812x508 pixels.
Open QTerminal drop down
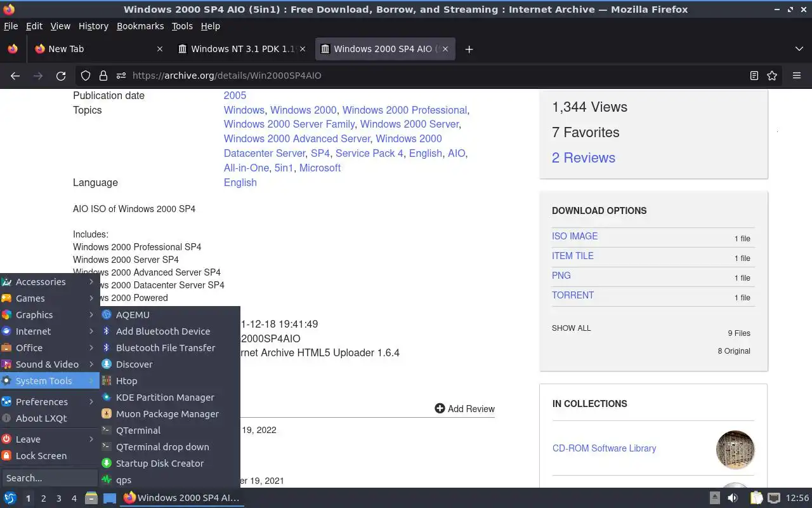pos(169,446)
